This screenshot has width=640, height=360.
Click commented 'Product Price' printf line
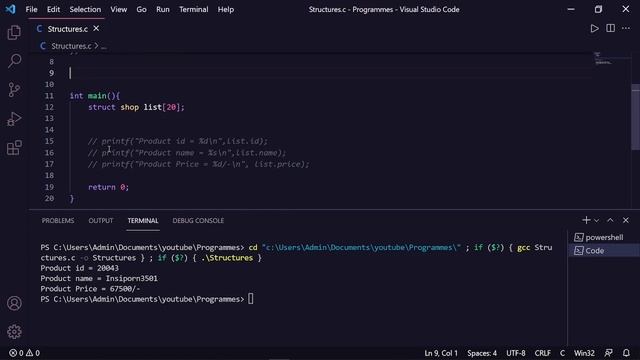[199, 164]
